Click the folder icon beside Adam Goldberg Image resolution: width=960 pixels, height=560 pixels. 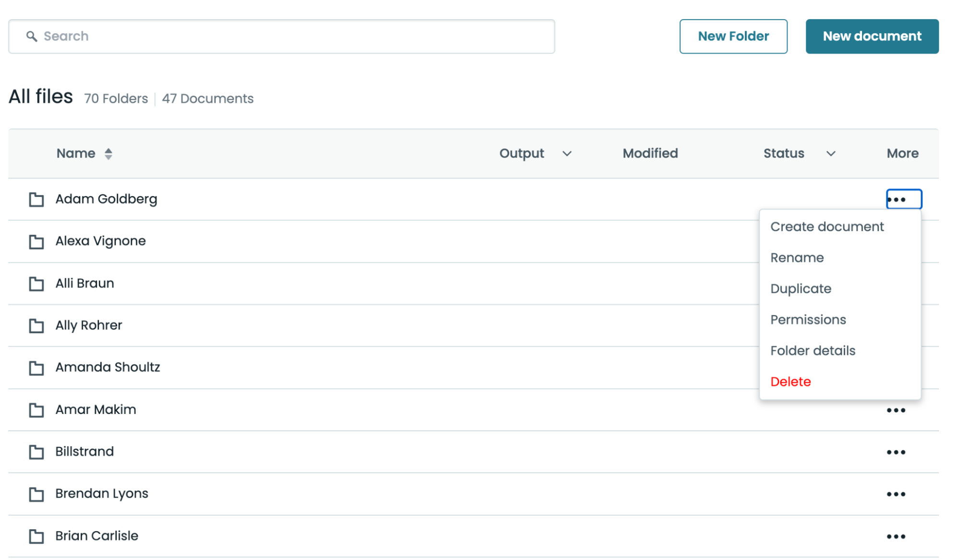(x=36, y=199)
